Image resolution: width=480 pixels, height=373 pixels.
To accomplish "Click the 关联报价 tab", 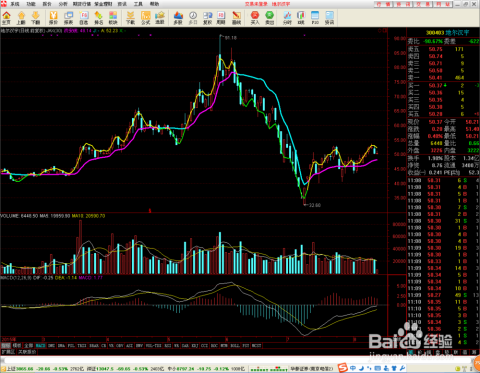I will pyautogui.click(x=27, y=352).
